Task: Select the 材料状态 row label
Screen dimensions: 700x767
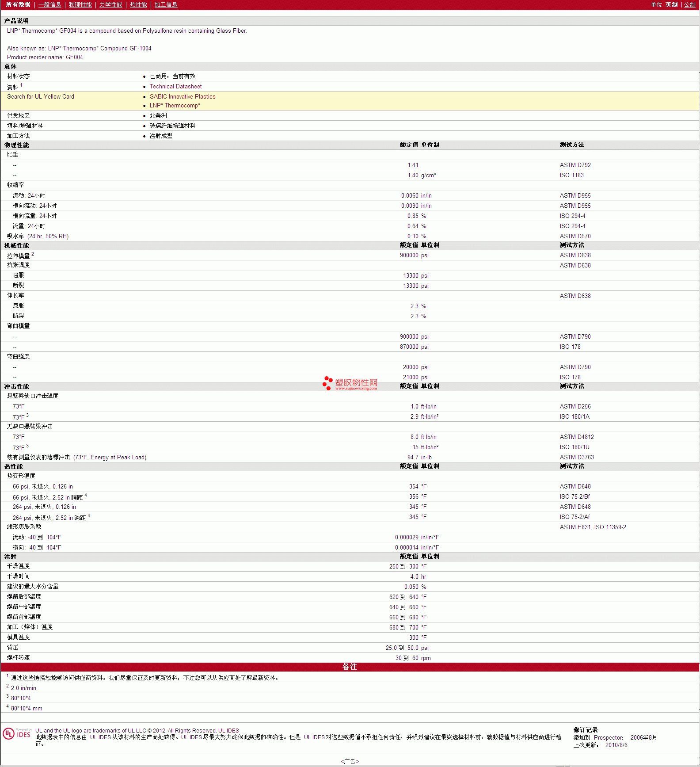Action: (19, 76)
